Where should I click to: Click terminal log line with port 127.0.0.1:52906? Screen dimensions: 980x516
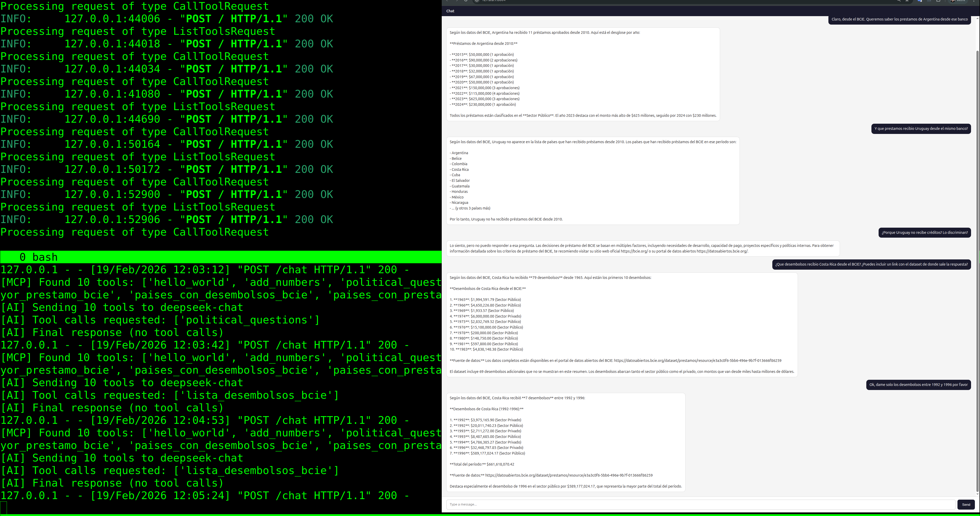pos(167,219)
